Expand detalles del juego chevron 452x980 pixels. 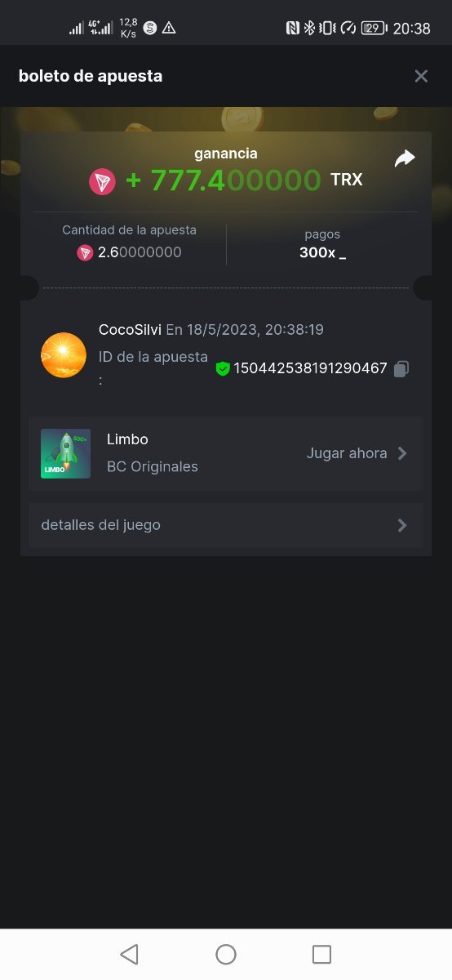point(402,525)
